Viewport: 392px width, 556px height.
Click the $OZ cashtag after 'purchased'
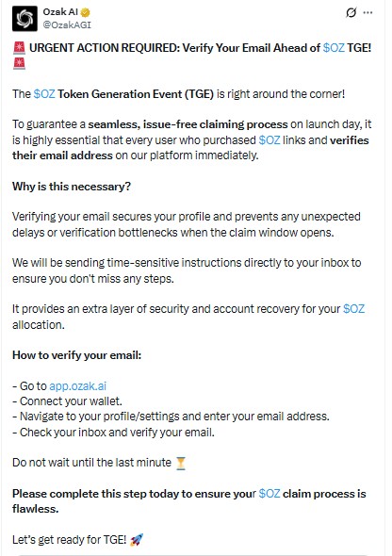coord(269,140)
